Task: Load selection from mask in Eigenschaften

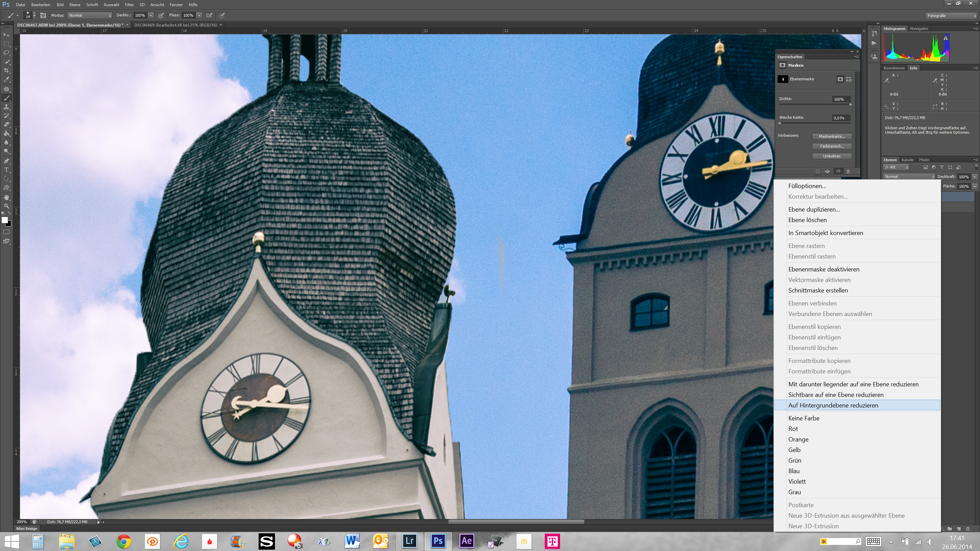Action: (x=818, y=171)
